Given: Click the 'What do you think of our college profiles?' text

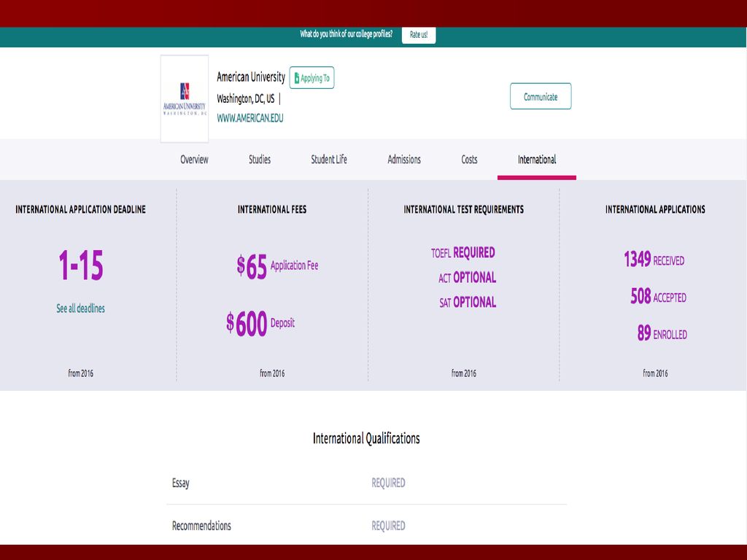Looking at the screenshot, I should point(347,34).
